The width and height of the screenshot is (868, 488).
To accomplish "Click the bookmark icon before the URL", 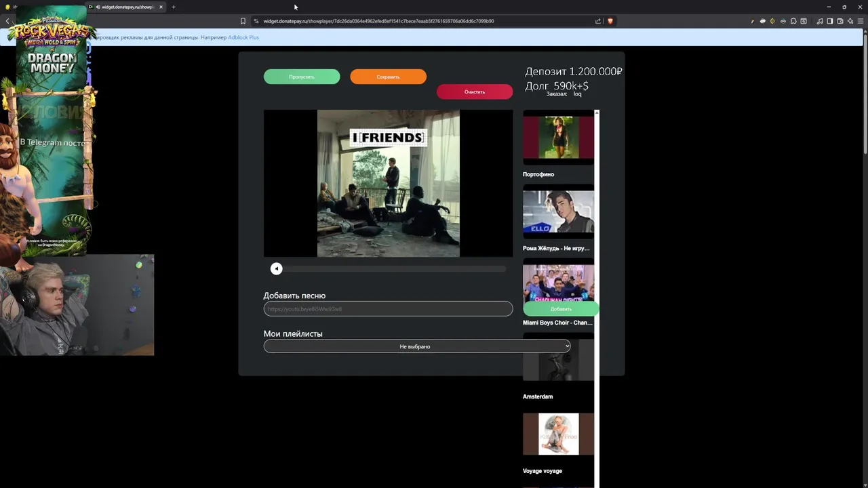I will click(x=243, y=21).
